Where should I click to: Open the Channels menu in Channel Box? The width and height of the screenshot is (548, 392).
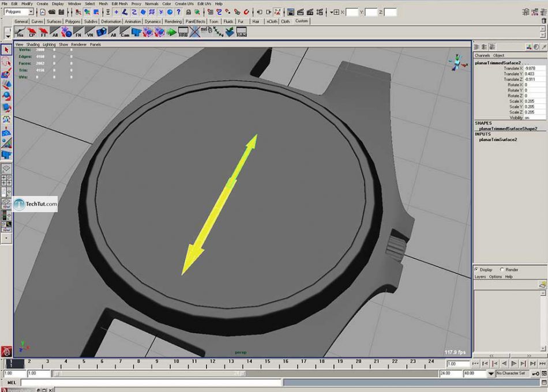point(482,55)
